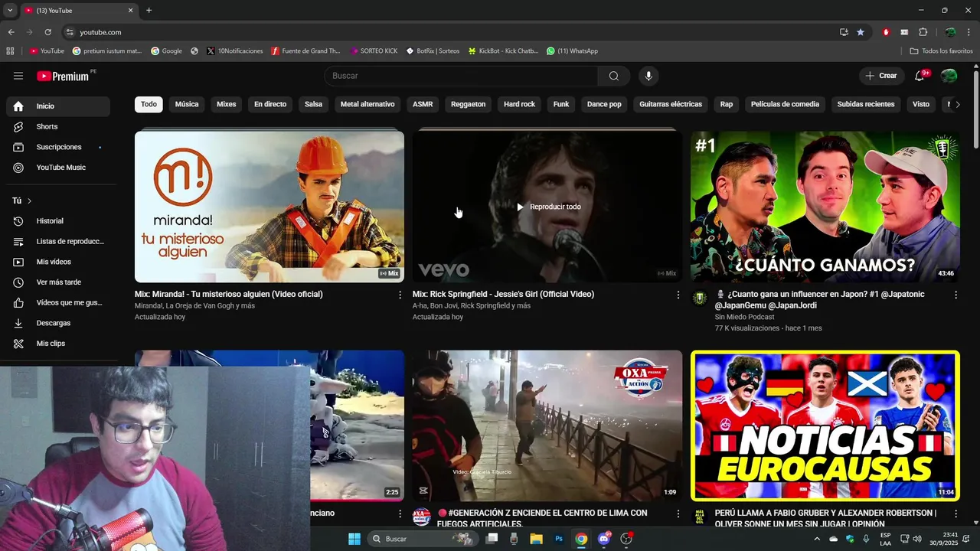Select the Reggaeton filter chip

(468, 104)
